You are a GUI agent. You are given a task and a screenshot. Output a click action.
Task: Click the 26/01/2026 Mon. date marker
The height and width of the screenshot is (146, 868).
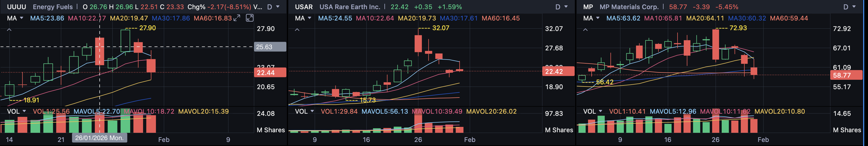point(99,138)
